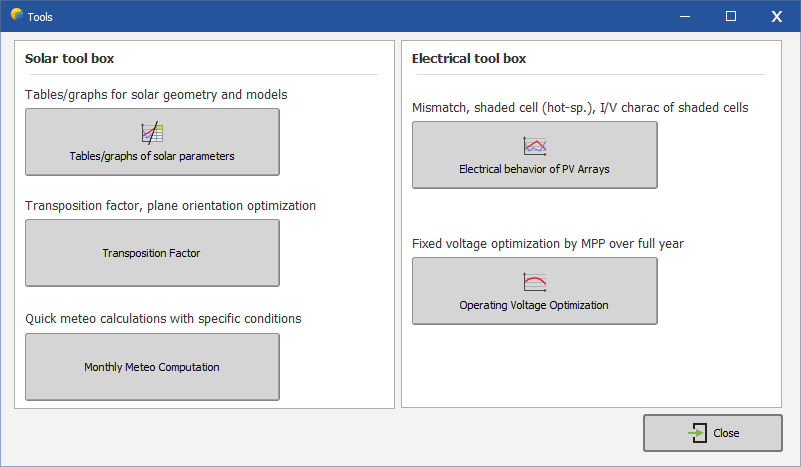
Task: Launch Monthly Meteo Computation
Action: [x=152, y=367]
